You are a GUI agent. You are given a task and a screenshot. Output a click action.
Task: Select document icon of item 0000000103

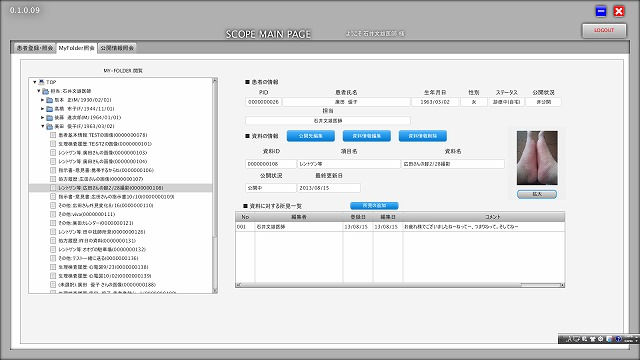(x=53, y=153)
